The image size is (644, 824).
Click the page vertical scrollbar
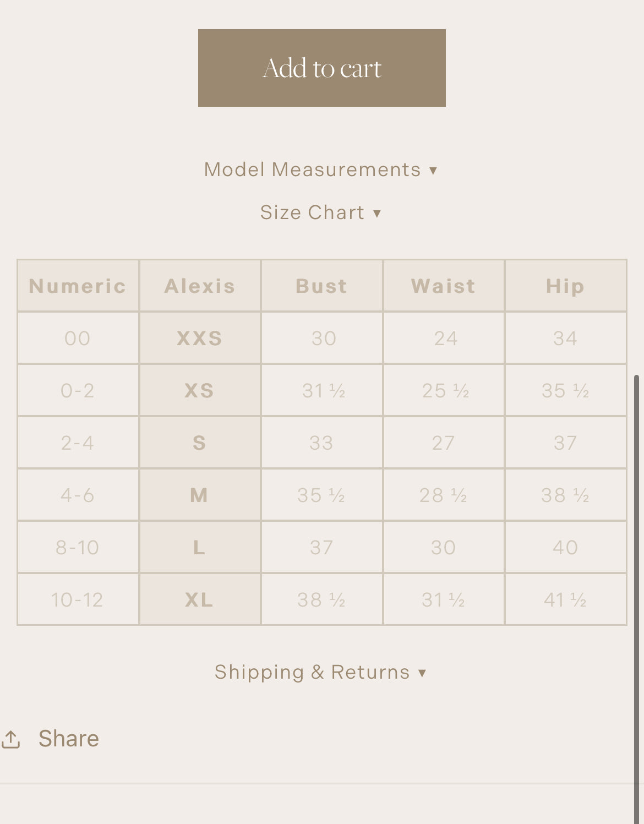pos(637,550)
